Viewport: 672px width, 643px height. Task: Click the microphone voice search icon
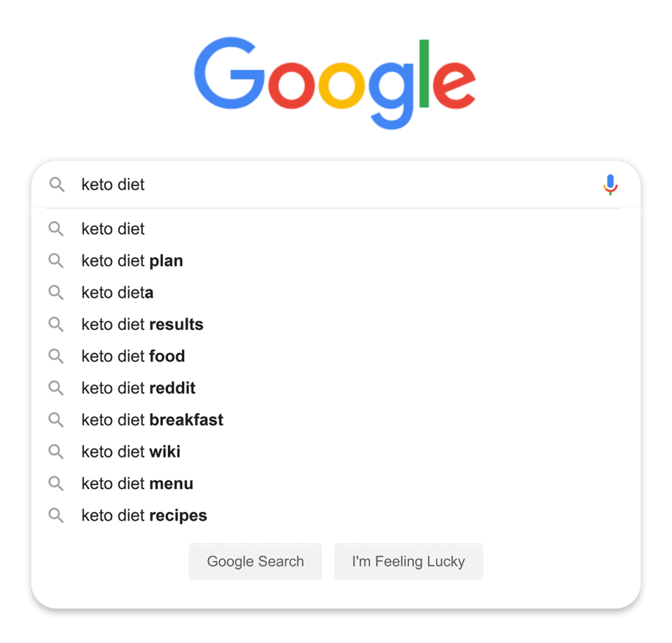pyautogui.click(x=610, y=185)
